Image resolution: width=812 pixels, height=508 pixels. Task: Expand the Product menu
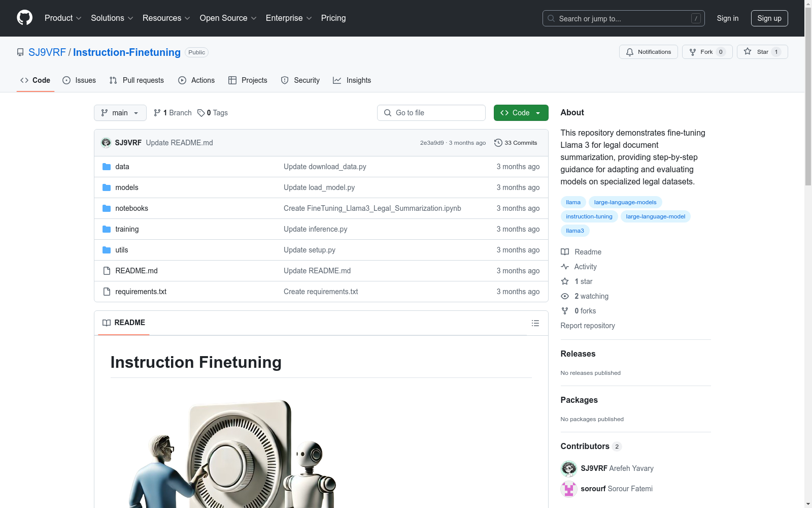(x=63, y=18)
